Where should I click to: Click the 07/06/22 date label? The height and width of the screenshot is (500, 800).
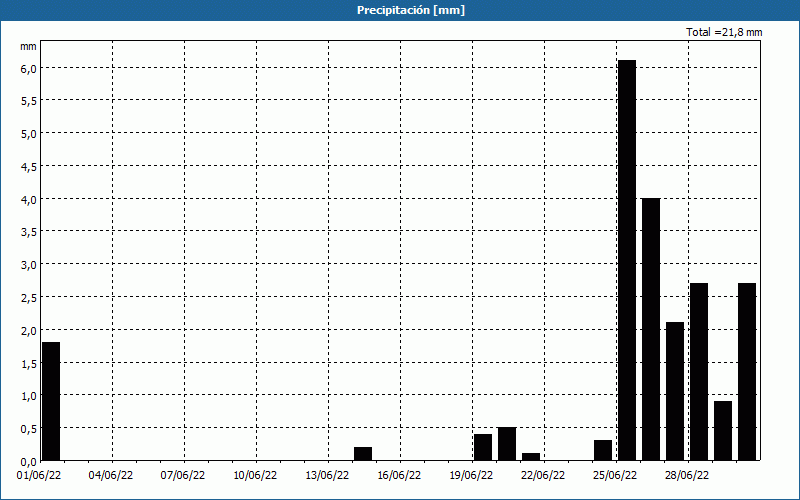(183, 476)
